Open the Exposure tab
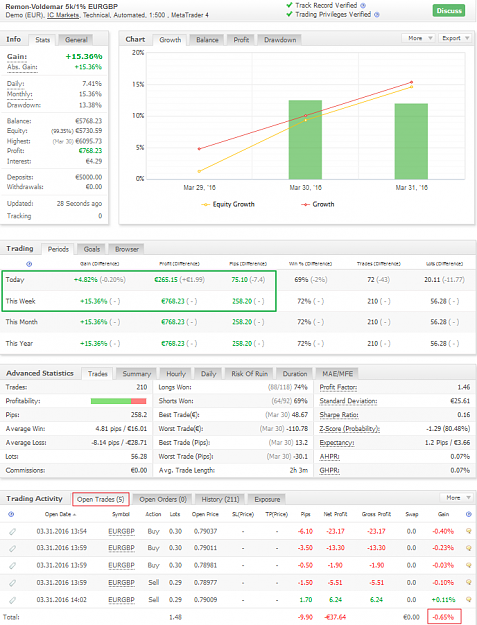Viewport: 477px width, 625px height. [x=267, y=499]
